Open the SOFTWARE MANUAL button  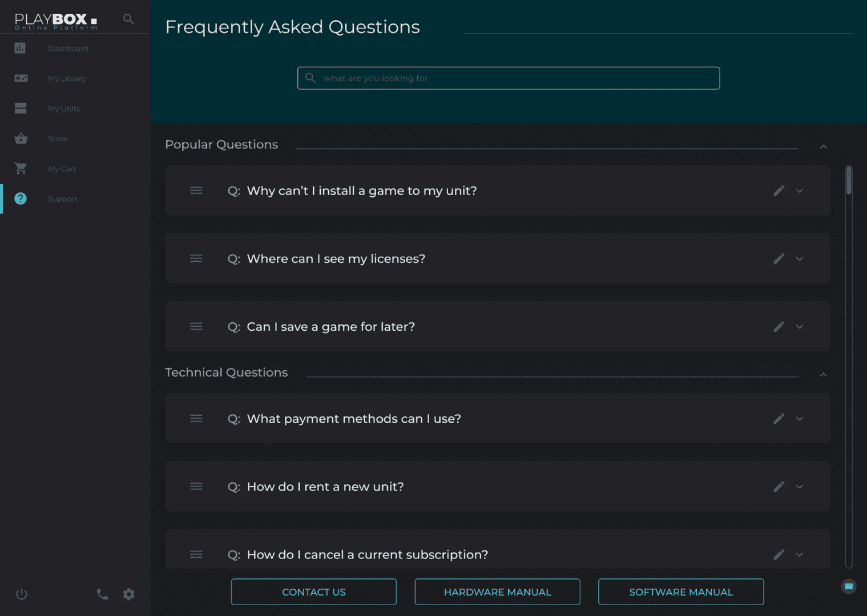point(681,592)
